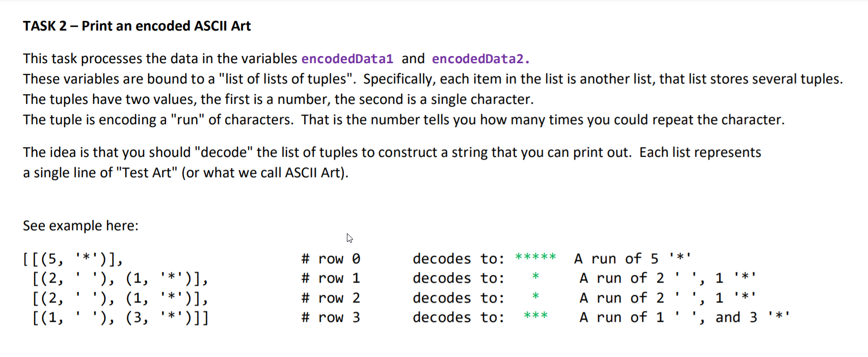Click the '# row 1' comment
The image size is (868, 357).
[x=331, y=279]
